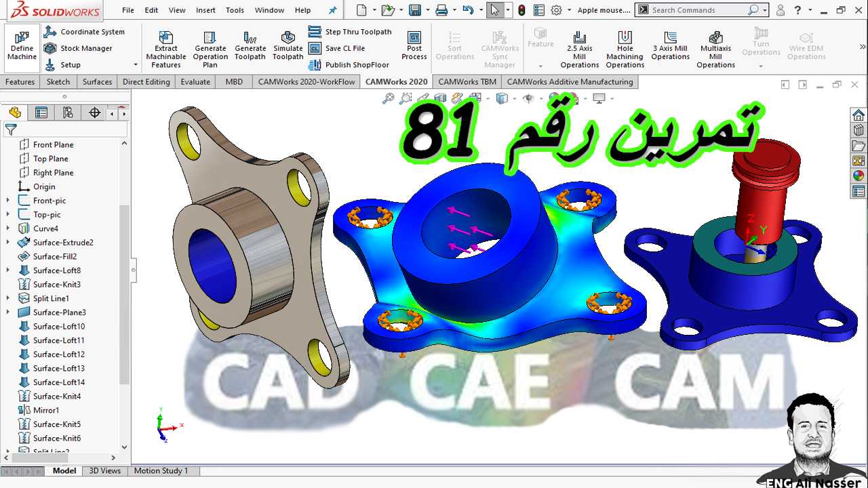Click the user login icon
868x488 pixels.
pyautogui.click(x=781, y=10)
